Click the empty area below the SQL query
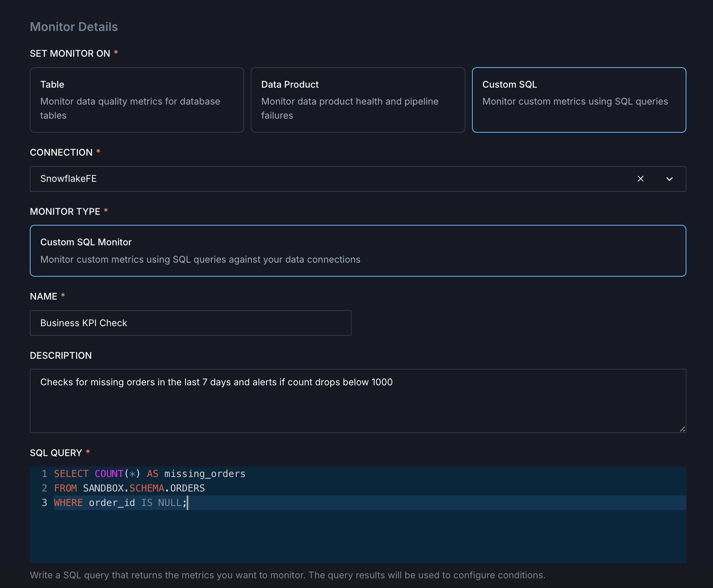 point(358,537)
